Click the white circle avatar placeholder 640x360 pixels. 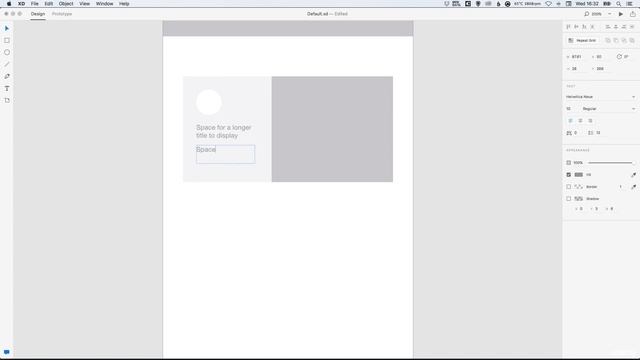pyautogui.click(x=209, y=102)
